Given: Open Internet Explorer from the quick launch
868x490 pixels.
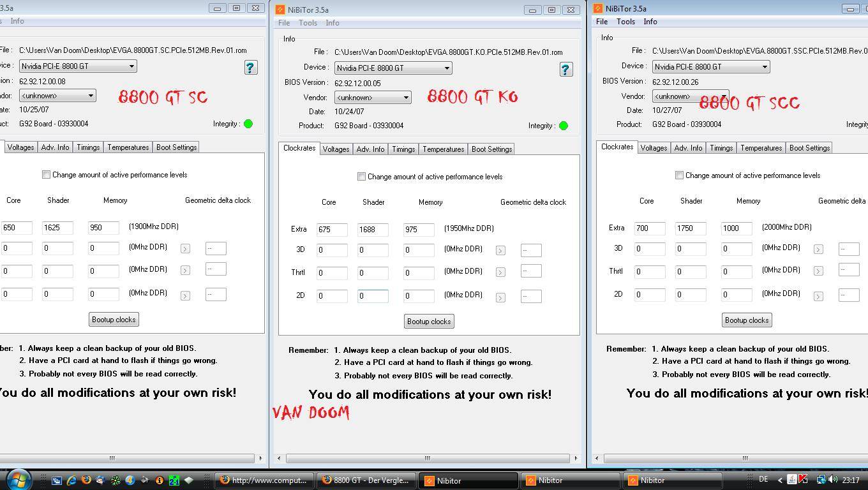Looking at the screenshot, I should 71,480.
